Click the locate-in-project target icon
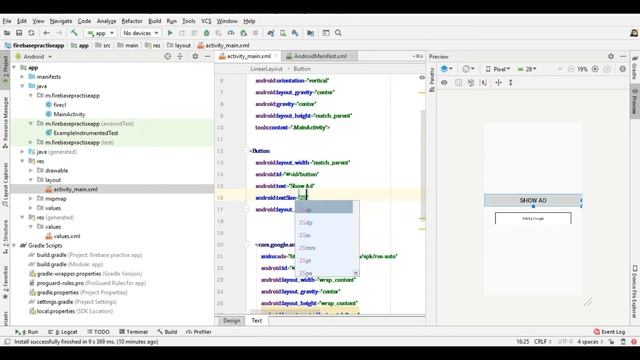Viewport: 640px width, 360px height. click(167, 56)
